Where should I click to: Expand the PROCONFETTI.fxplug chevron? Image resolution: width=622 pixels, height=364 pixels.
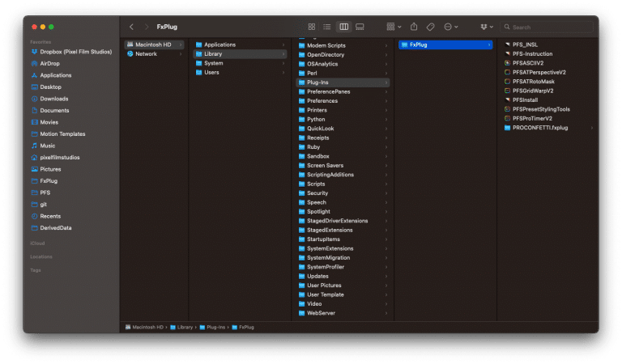click(592, 128)
